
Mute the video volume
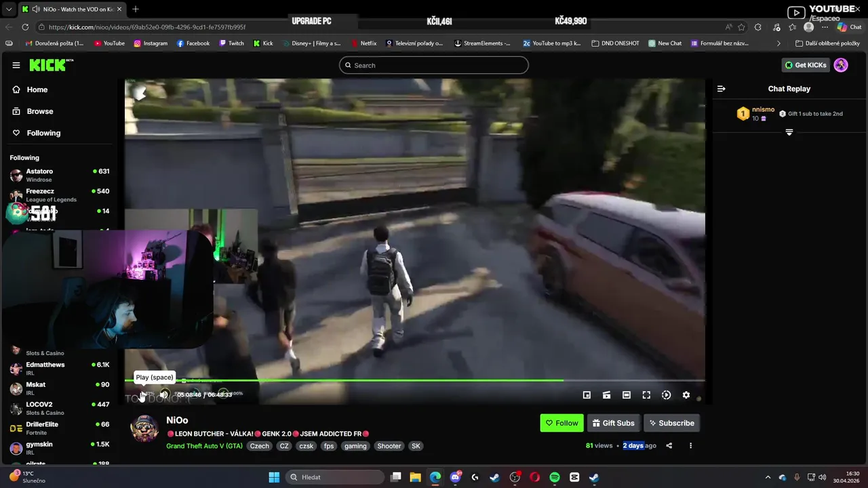pyautogui.click(x=163, y=394)
